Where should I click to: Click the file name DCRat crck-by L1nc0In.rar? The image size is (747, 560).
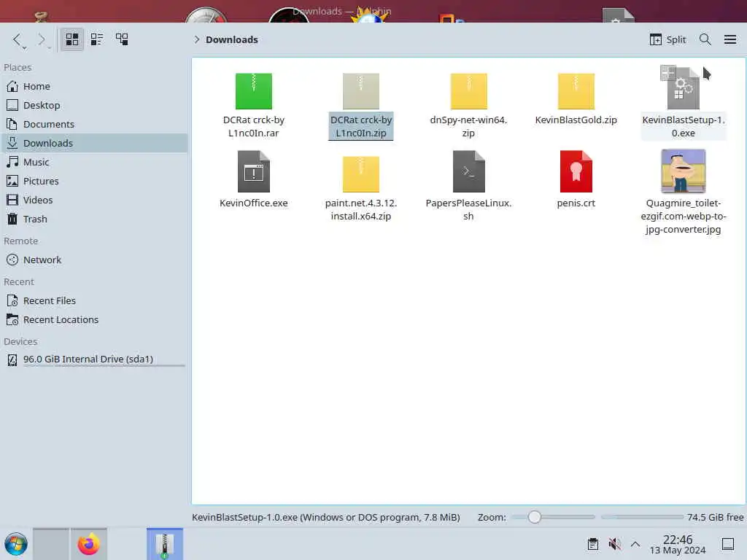(253, 127)
